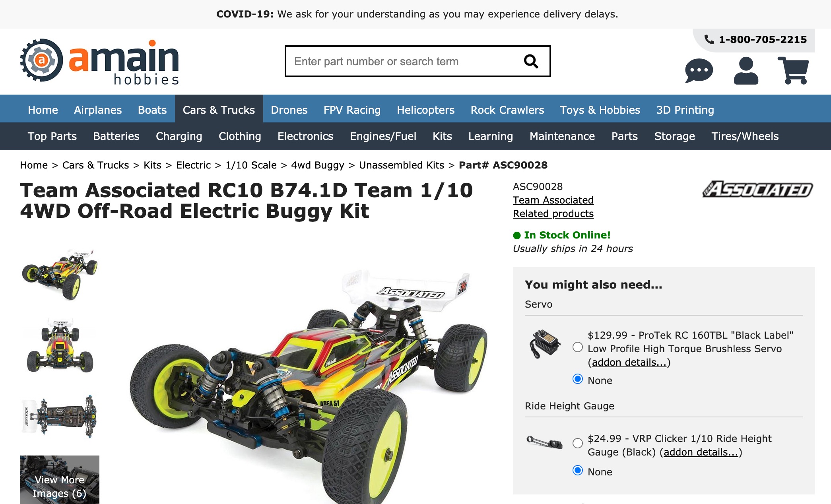This screenshot has height=504, width=831.
Task: Focus the part number search field
Action: pyautogui.click(x=404, y=61)
